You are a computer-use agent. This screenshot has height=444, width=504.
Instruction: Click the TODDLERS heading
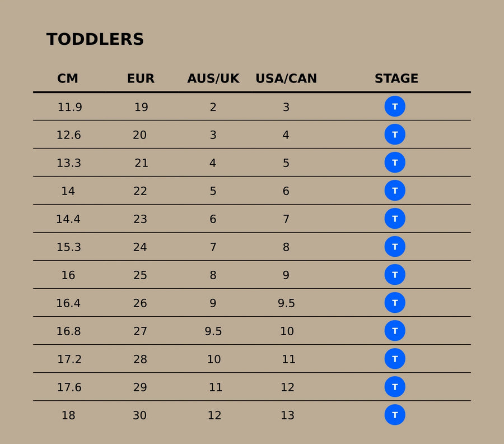pyautogui.click(x=95, y=40)
